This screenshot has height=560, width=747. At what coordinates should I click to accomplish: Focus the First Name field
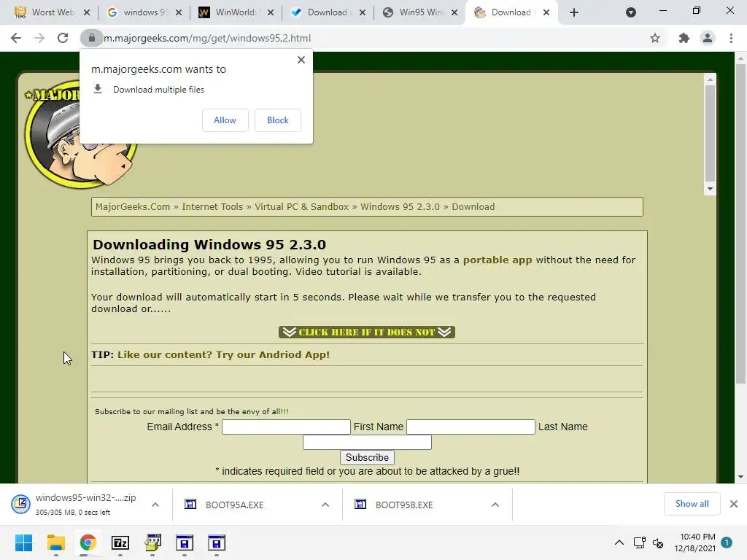[x=471, y=427]
